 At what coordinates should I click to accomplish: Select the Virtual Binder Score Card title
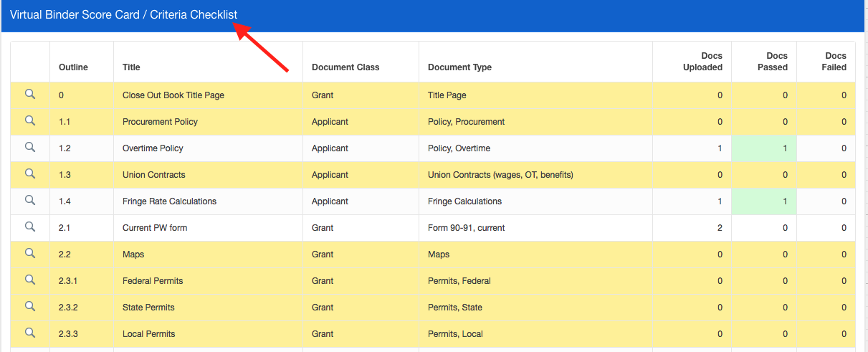coord(123,15)
